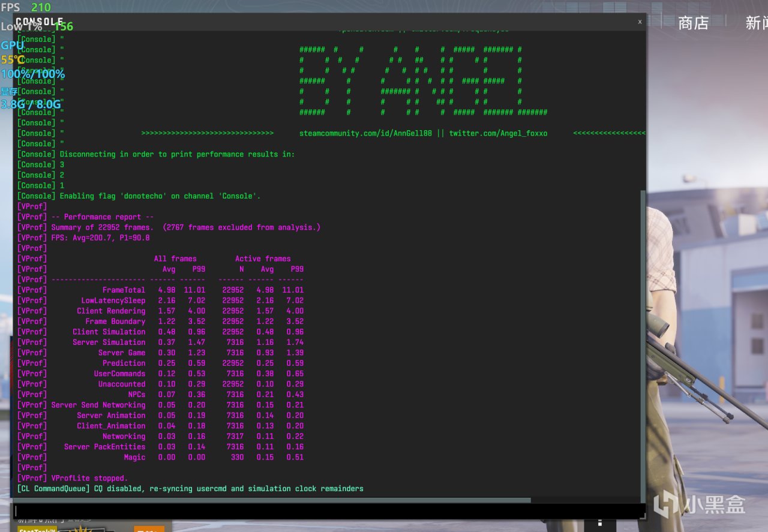The height and width of the screenshot is (532, 768).
Task: Click the Unaccounted row label
Action: (122, 384)
